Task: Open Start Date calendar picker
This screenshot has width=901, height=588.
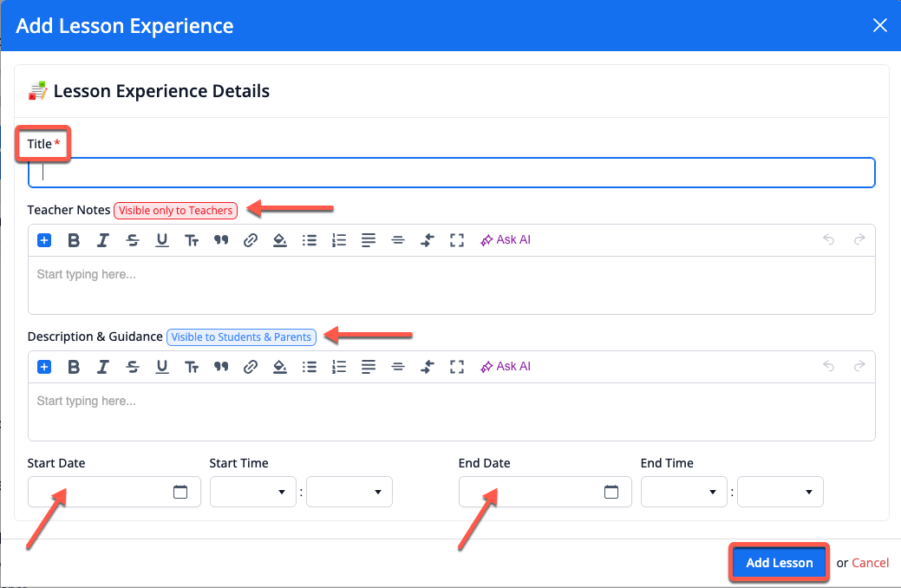Action: click(180, 492)
